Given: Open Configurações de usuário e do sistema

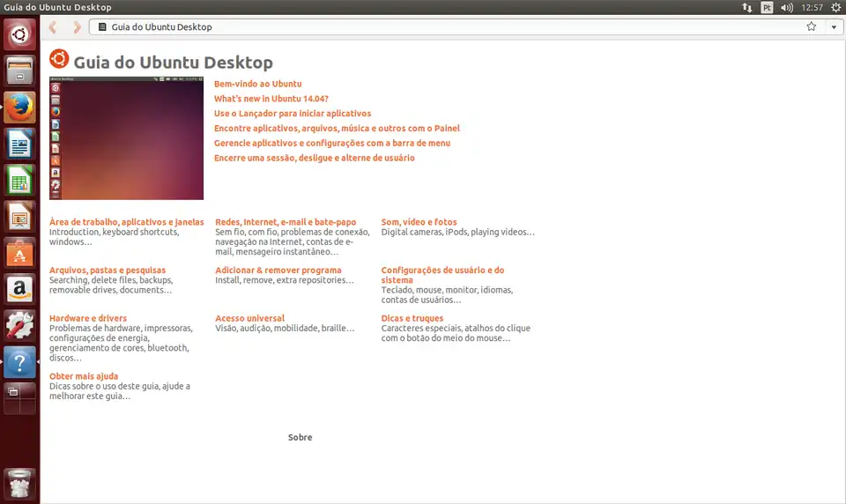Looking at the screenshot, I should (442, 275).
